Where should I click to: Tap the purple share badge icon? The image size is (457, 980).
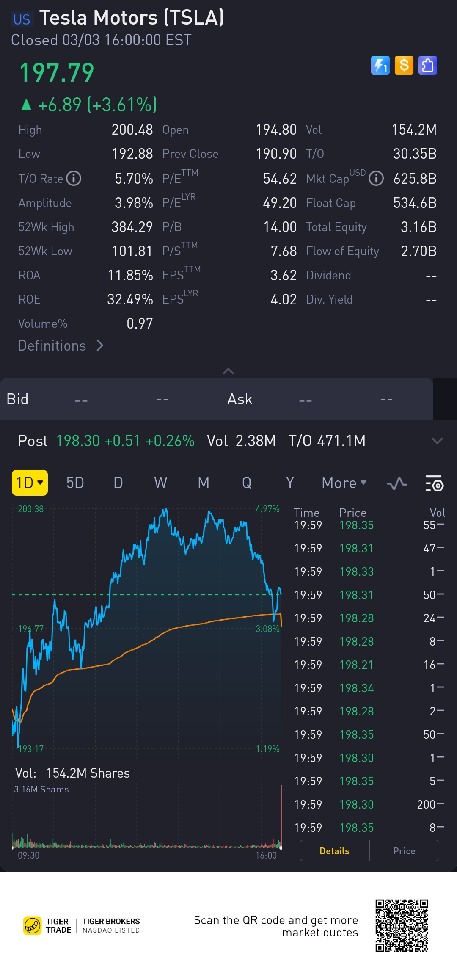click(427, 66)
